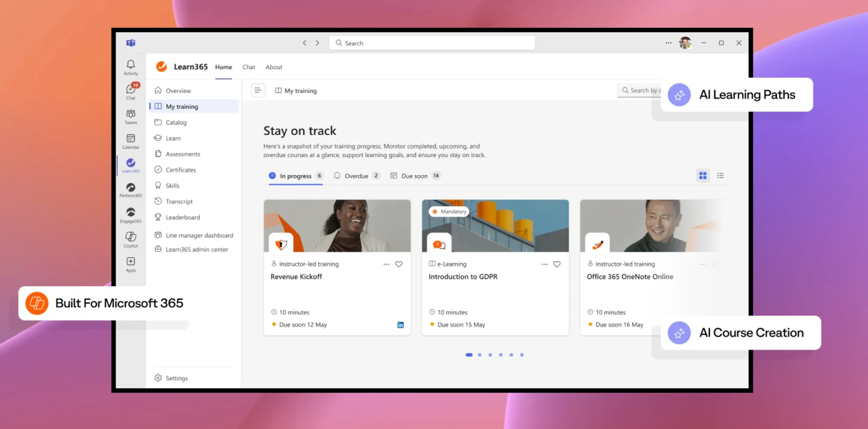Image resolution: width=868 pixels, height=429 pixels.
Task: Jump to the last carousel page dot
Action: 522,355
